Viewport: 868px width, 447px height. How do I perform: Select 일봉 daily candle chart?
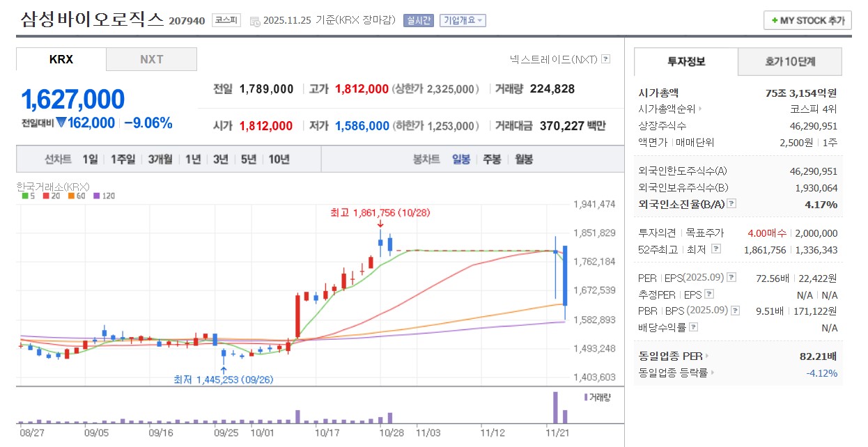461,159
